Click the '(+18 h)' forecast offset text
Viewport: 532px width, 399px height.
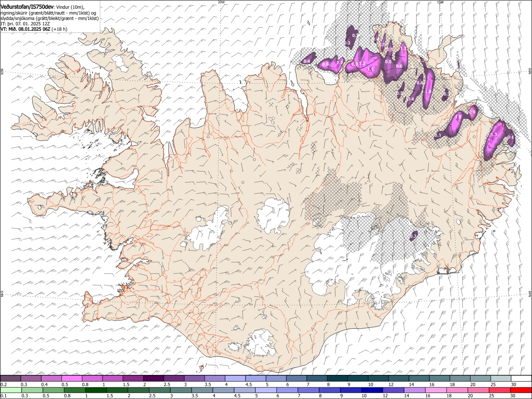[x=60, y=30]
